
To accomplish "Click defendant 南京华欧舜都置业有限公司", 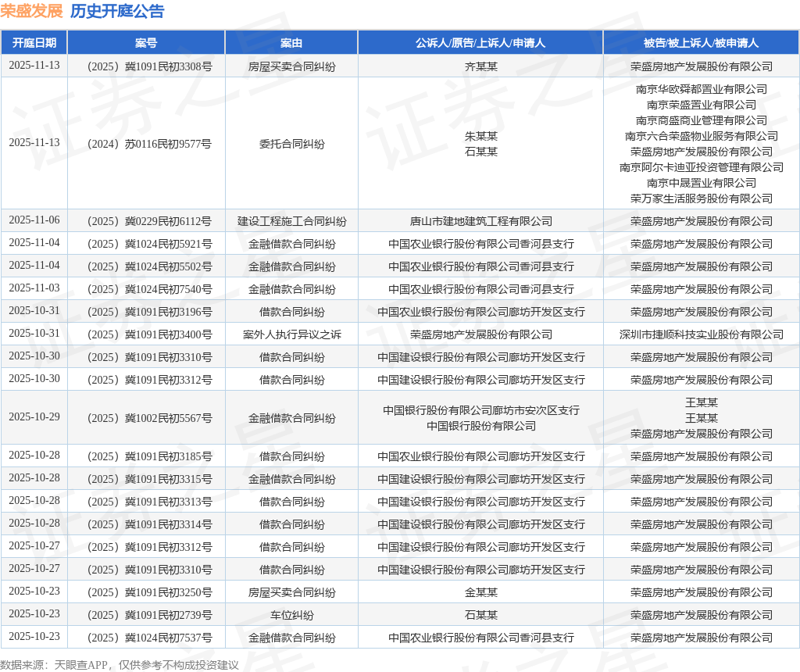I will (x=701, y=89).
